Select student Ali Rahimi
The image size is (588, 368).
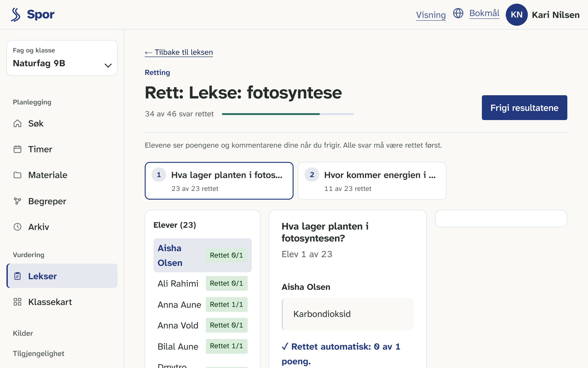(x=202, y=283)
